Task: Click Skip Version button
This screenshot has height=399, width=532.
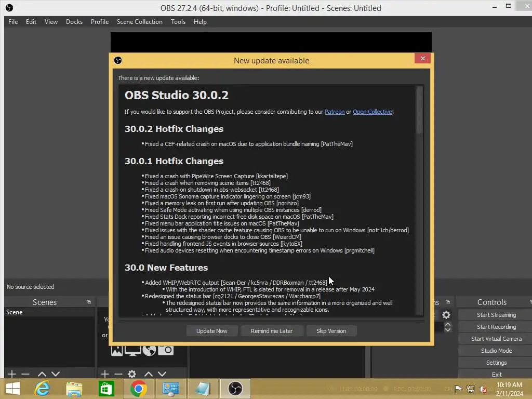Action: (x=331, y=331)
